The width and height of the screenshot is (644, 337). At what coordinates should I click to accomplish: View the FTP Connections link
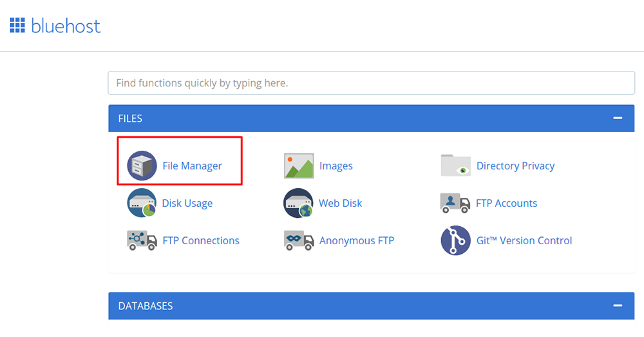point(201,240)
